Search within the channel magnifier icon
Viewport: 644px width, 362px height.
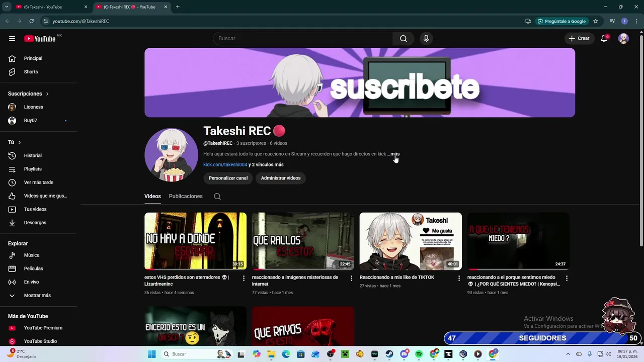click(217, 197)
